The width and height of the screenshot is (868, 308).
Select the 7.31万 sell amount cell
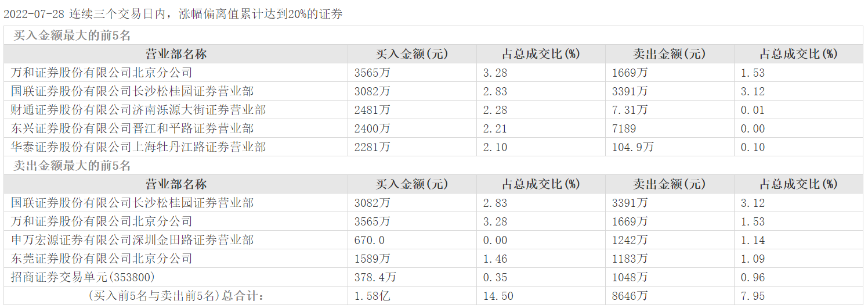pos(630,110)
